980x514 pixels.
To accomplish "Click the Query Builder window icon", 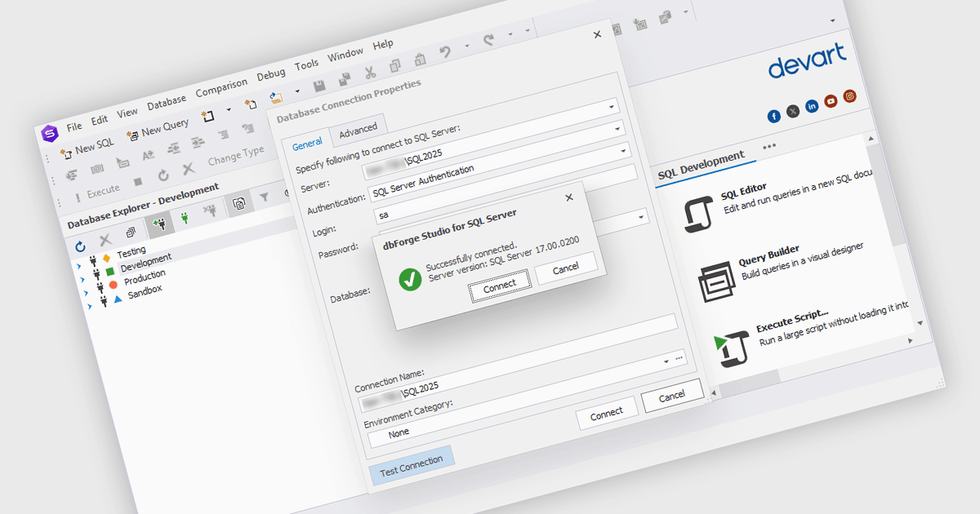I will pos(715,281).
